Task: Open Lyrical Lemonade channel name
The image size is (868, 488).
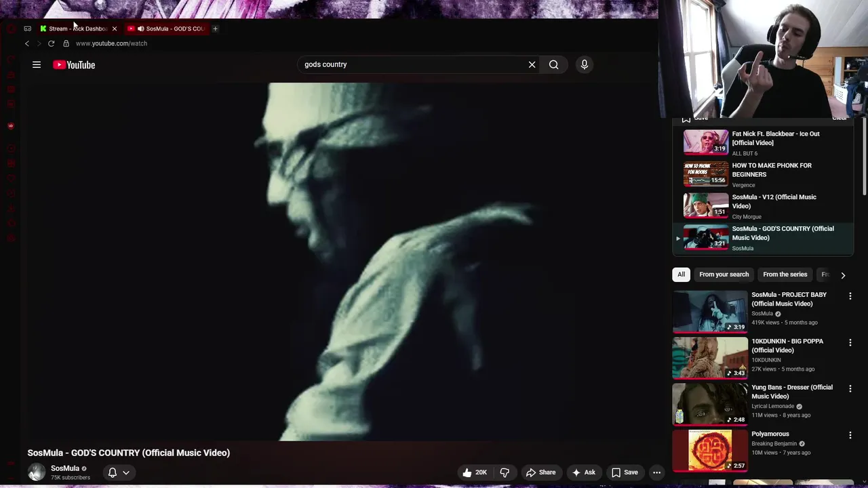Action: [x=772, y=406]
